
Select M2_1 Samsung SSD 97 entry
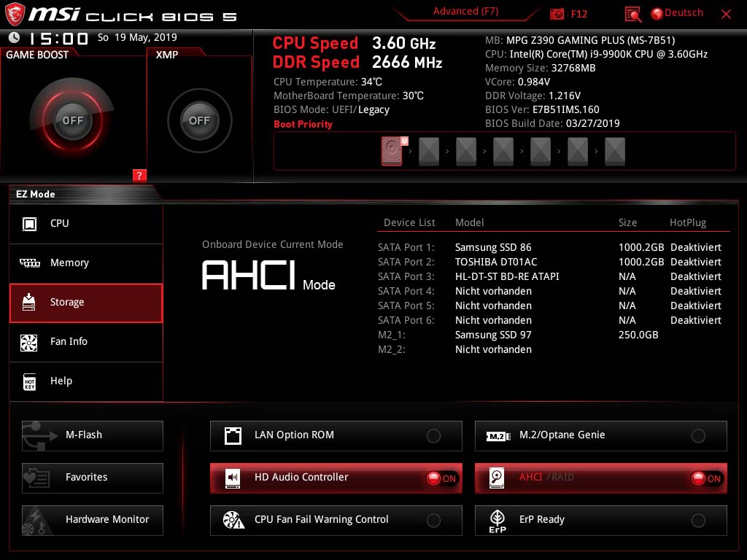493,335
